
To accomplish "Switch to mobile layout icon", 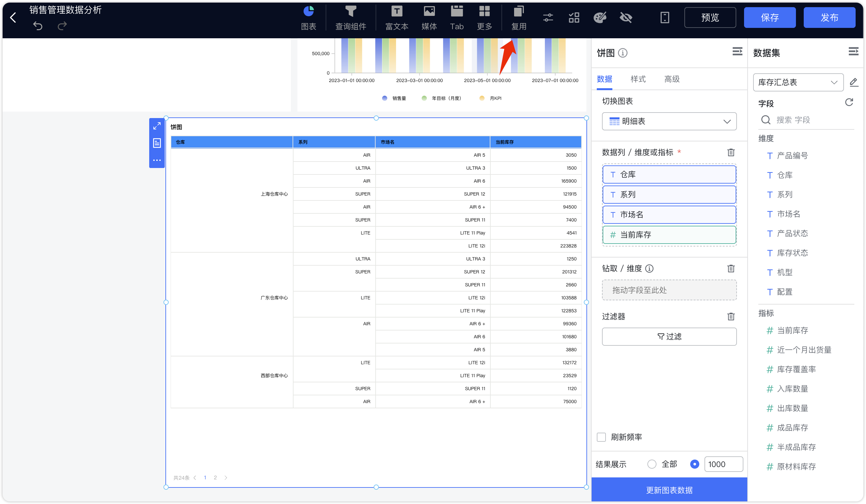I will 665,18.
